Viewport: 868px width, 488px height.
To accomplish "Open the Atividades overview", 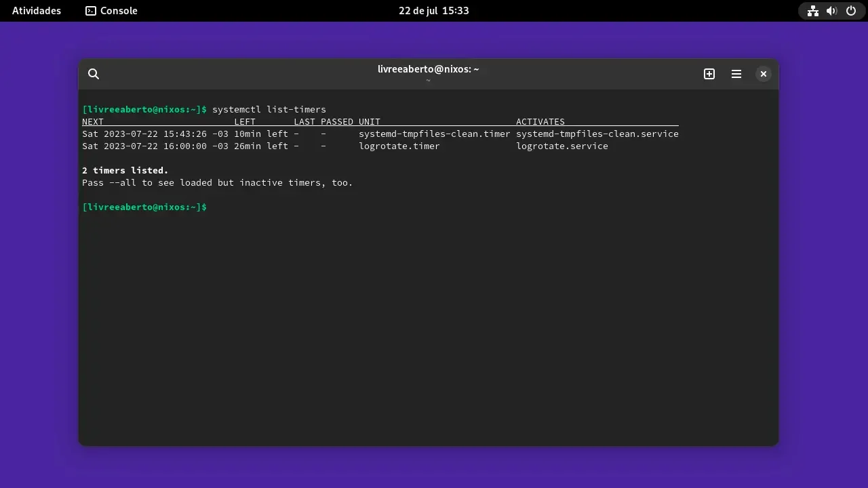I will (x=37, y=11).
